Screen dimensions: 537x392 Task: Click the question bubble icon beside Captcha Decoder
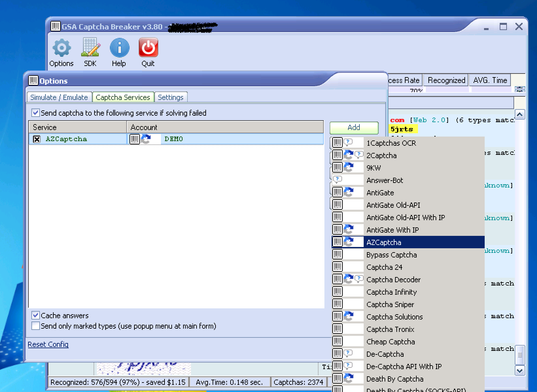[359, 279]
